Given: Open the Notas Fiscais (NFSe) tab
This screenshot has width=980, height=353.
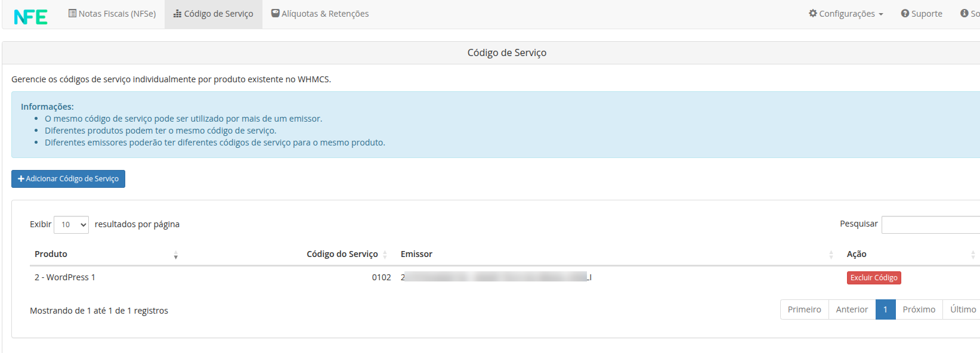Looking at the screenshot, I should point(112,14).
